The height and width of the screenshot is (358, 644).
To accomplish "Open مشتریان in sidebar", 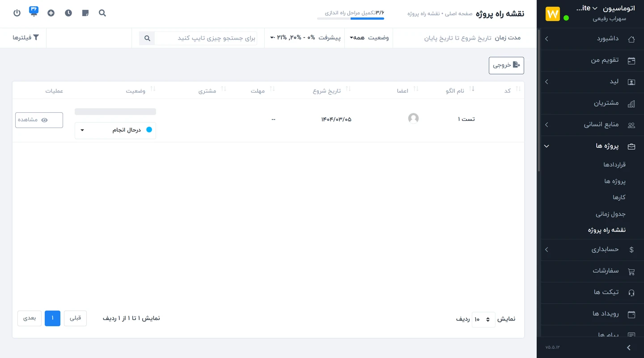I will point(592,103).
